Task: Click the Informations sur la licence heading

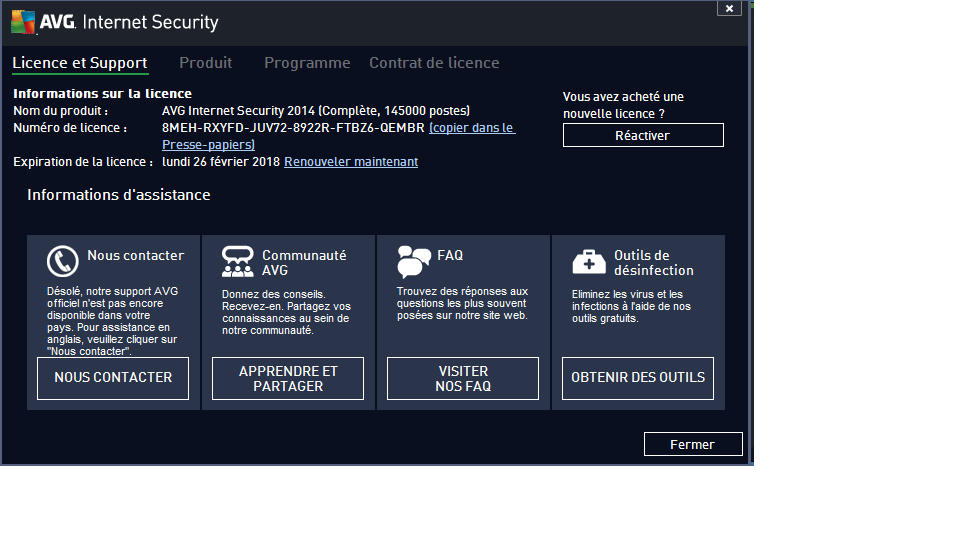Action: [102, 94]
